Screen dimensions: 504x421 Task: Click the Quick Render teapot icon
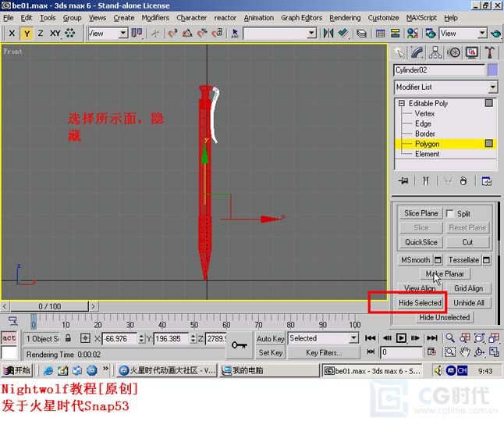click(x=496, y=33)
